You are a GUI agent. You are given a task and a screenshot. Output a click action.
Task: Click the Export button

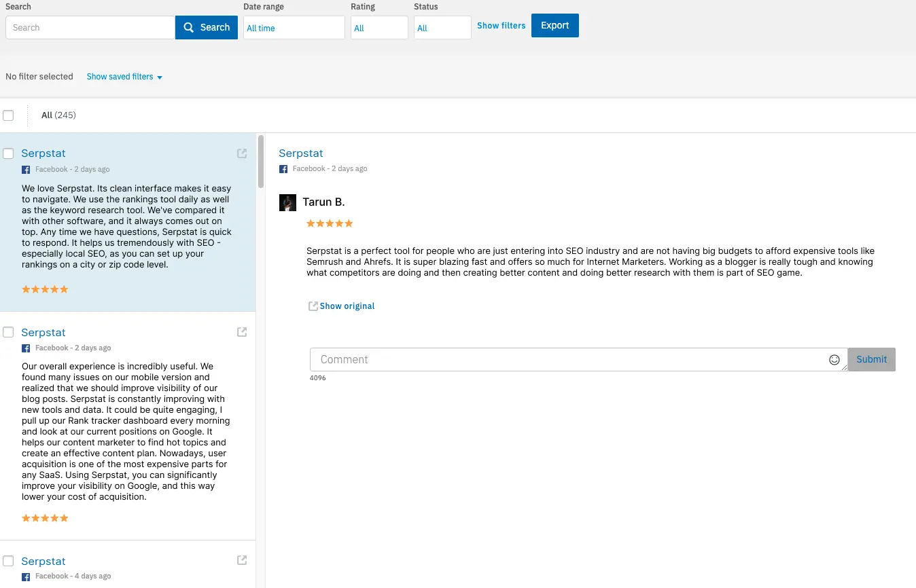(555, 25)
